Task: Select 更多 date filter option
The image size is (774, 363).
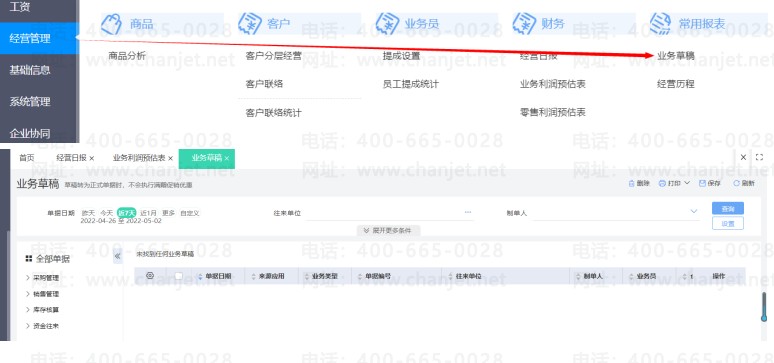Action: 168,213
